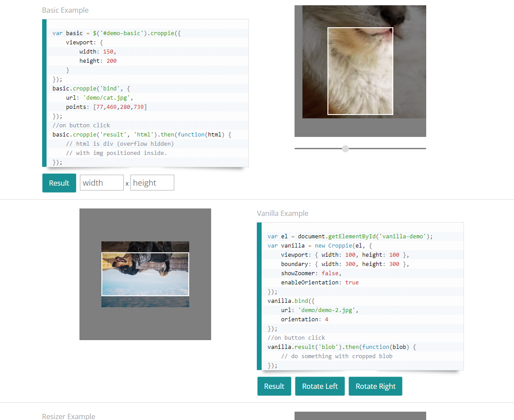Image resolution: width=514 pixels, height=420 pixels.
Task: Click the gray boundary area below cat image
Action: (x=360, y=128)
